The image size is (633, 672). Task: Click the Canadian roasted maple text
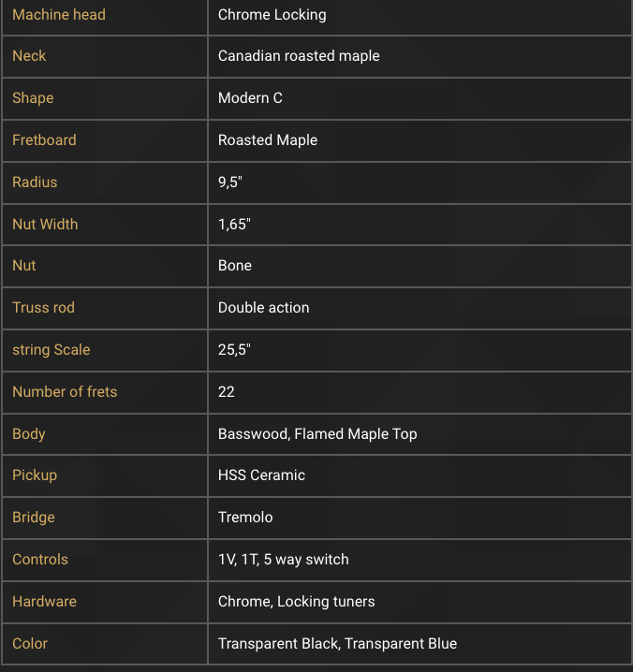click(299, 56)
